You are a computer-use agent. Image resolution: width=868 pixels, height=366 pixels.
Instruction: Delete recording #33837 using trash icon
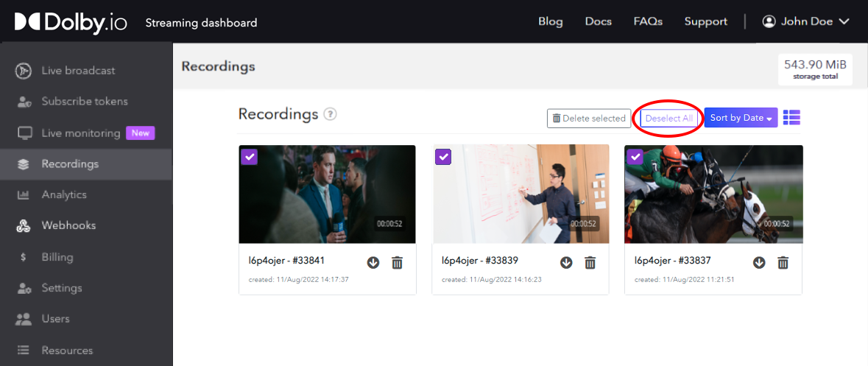(x=783, y=263)
